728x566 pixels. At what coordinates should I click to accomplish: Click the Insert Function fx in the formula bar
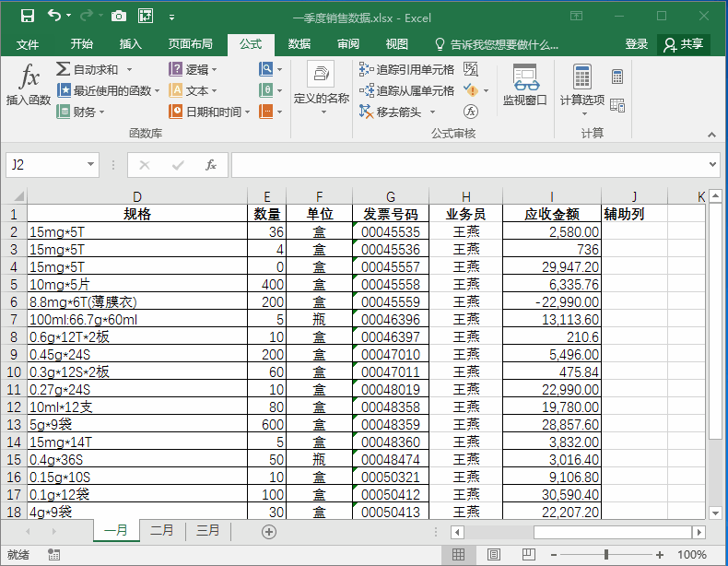click(210, 164)
